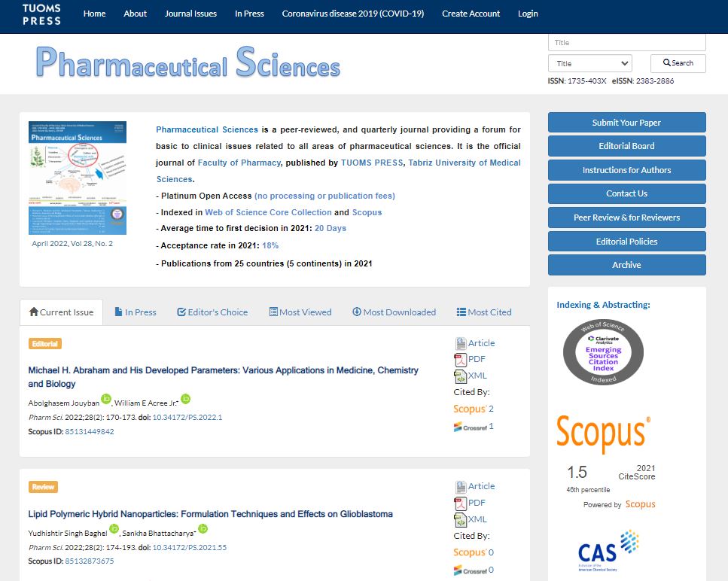Open the Editor's Choice tab
The image size is (728, 581).
point(212,312)
